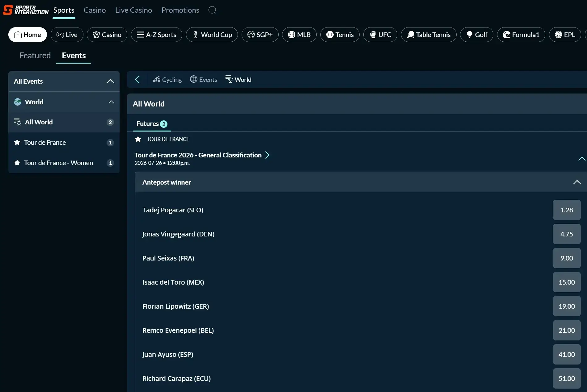This screenshot has height=392, width=587.
Task: Click the cyclist icon in breadcrumb
Action: (x=157, y=80)
